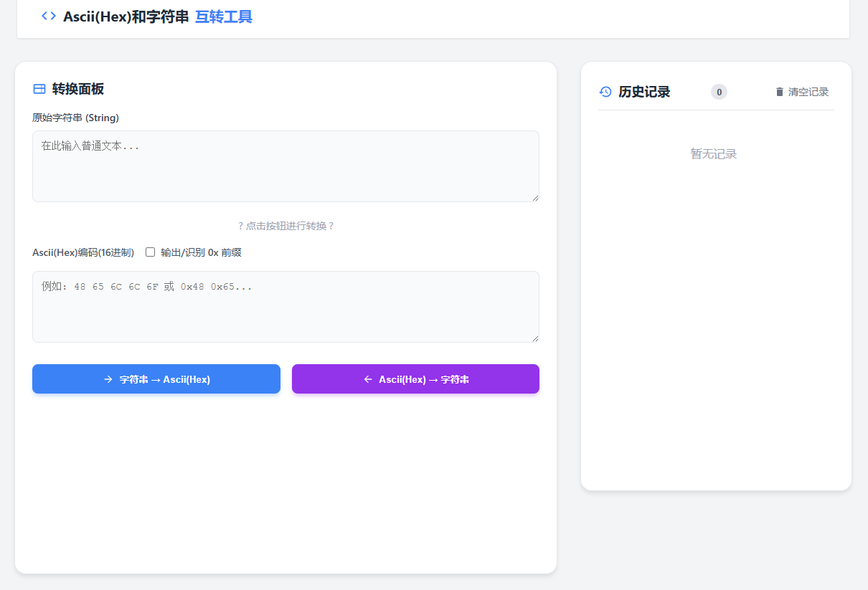The height and width of the screenshot is (590, 868).
Task: Click the 转换面板 heading text
Action: point(78,89)
